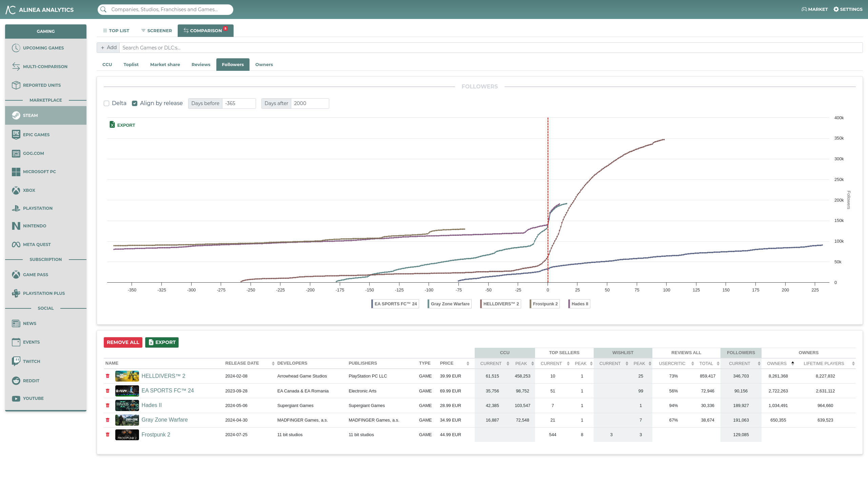The width and height of the screenshot is (868, 488).
Task: Sort by CCU Current column arrows
Action: click(x=508, y=363)
